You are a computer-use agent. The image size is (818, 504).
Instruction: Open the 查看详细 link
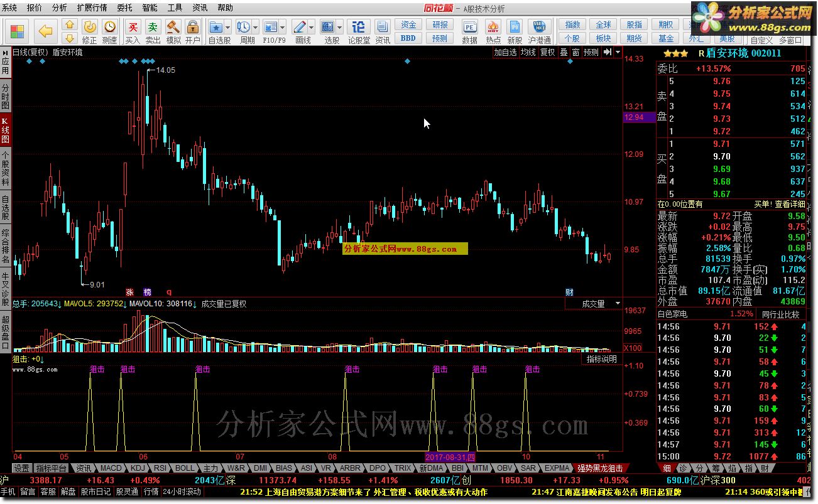(790, 204)
